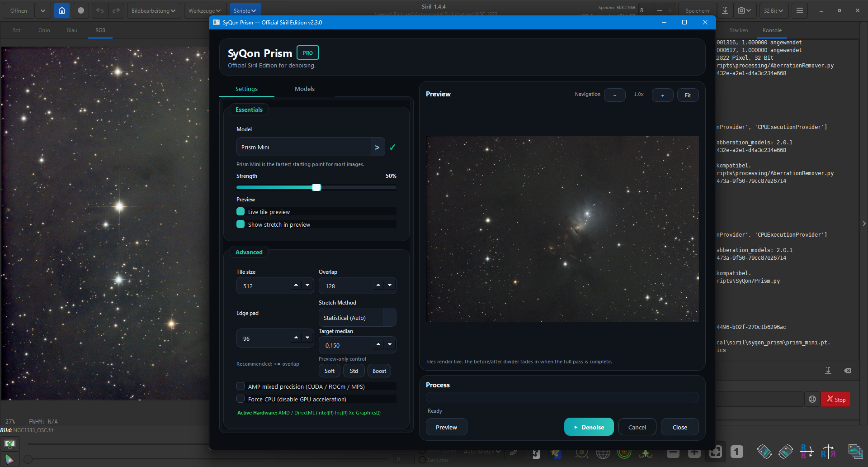Click the zoom 1:1 icon in bottom toolbar
Image resolution: width=868 pixels, height=467 pixels.
point(736,451)
